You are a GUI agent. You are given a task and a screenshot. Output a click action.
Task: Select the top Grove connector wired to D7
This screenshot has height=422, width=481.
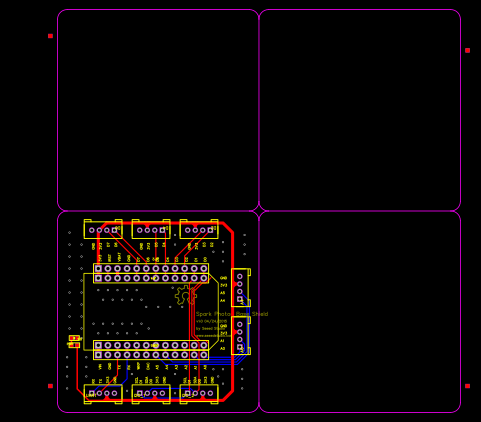click(x=103, y=229)
